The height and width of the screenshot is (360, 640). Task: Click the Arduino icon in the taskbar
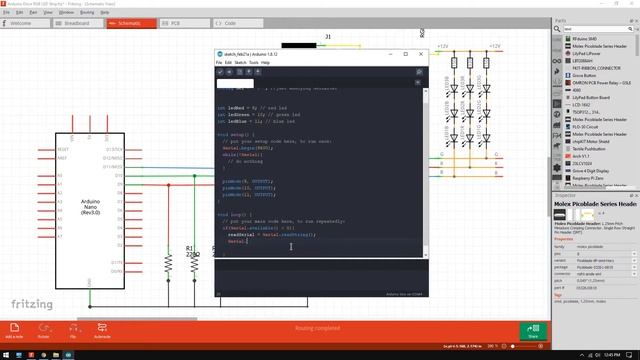tap(69, 355)
